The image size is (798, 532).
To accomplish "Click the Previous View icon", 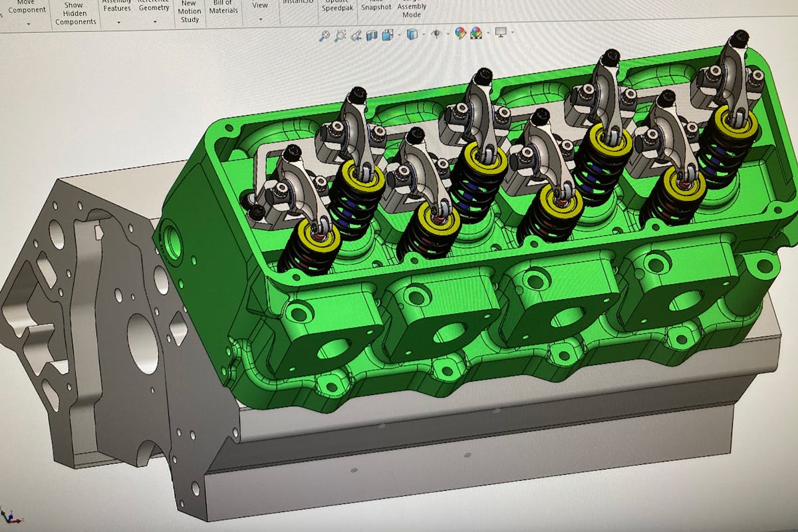I will click(356, 35).
